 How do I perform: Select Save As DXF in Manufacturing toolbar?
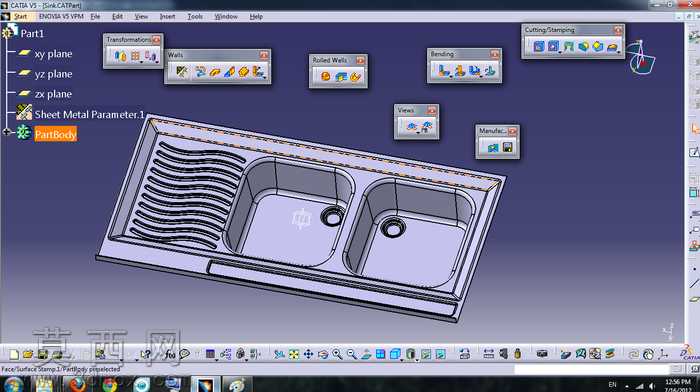(508, 147)
